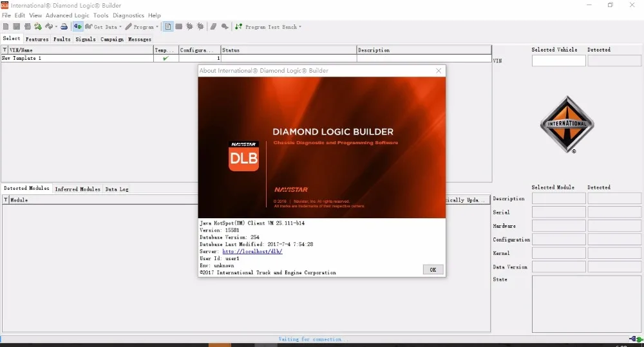The width and height of the screenshot is (644, 347).
Task: Click the Description column header in vehicle table
Action: pyautogui.click(x=424, y=50)
